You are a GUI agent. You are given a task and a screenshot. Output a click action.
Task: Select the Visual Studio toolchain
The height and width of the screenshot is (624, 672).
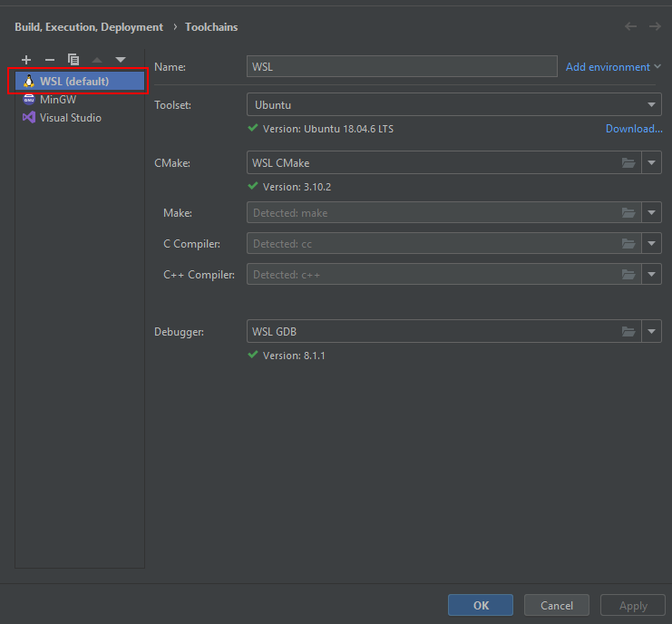(x=70, y=118)
